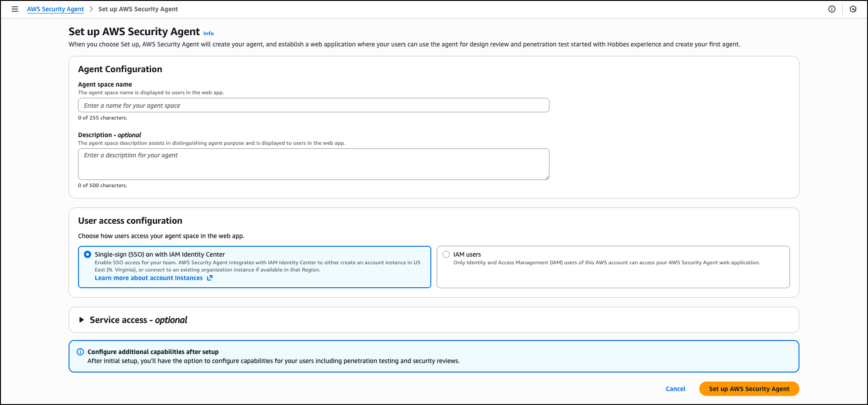This screenshot has height=405, width=868.
Task: Click the info circle icon in top bar
Action: tap(832, 9)
